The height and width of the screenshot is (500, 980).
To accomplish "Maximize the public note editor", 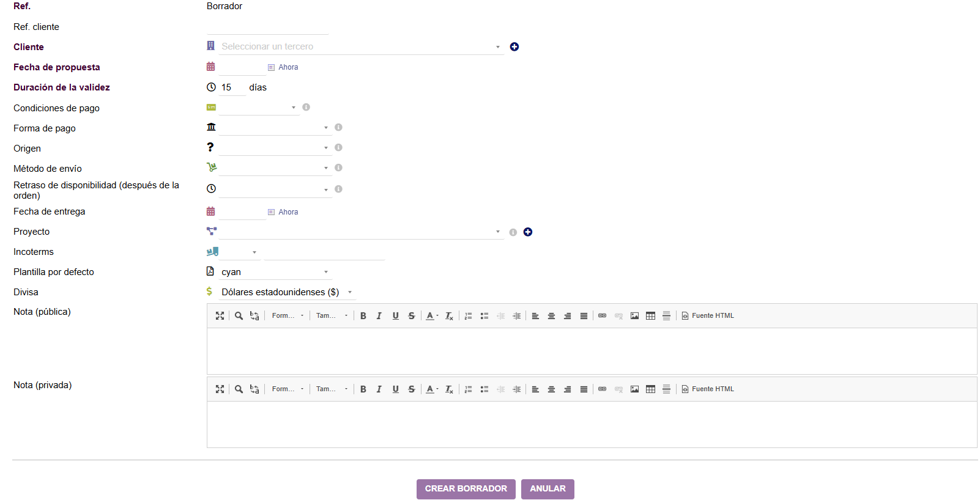I will pyautogui.click(x=220, y=316).
